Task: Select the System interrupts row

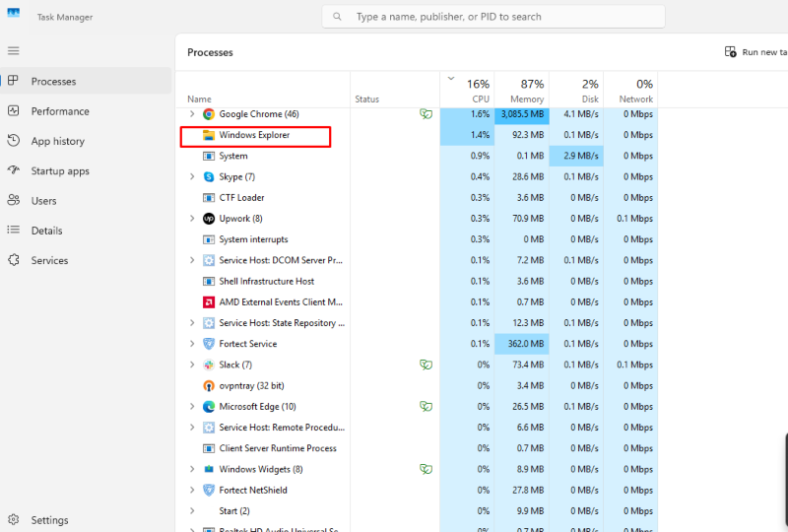Action: coord(417,239)
